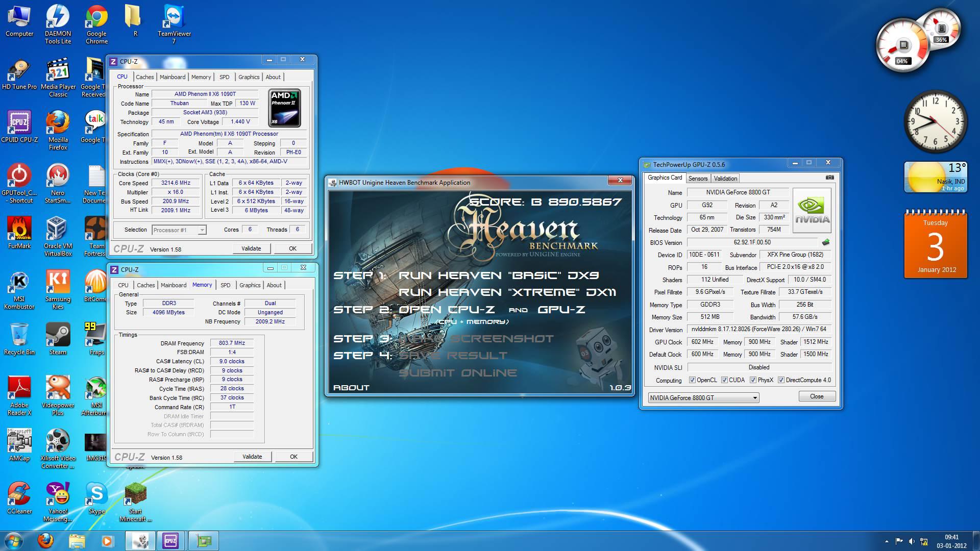Click the Core Speed value 3214.6 MHz

176,183
